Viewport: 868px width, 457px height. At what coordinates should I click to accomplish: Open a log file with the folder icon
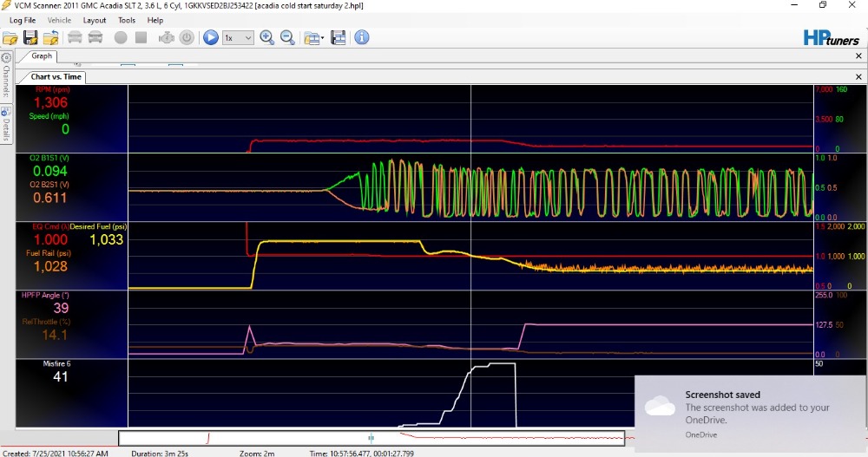point(10,37)
